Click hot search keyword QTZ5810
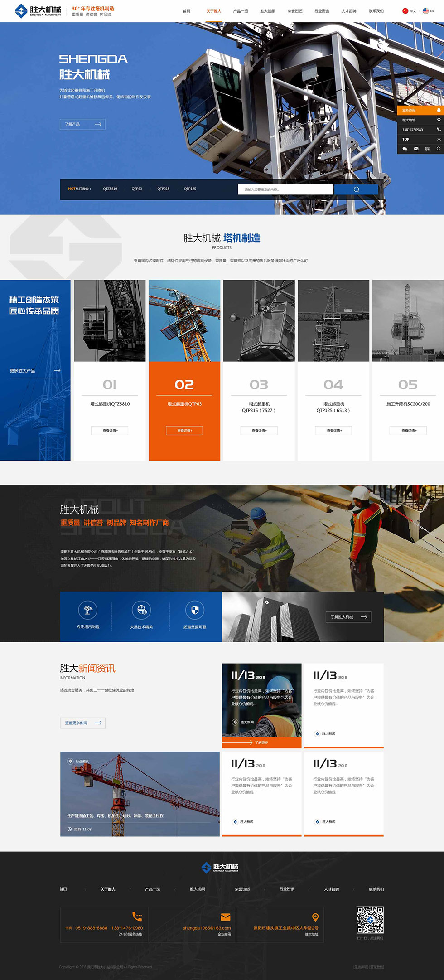Viewport: 444px width, 980px height. click(x=110, y=189)
